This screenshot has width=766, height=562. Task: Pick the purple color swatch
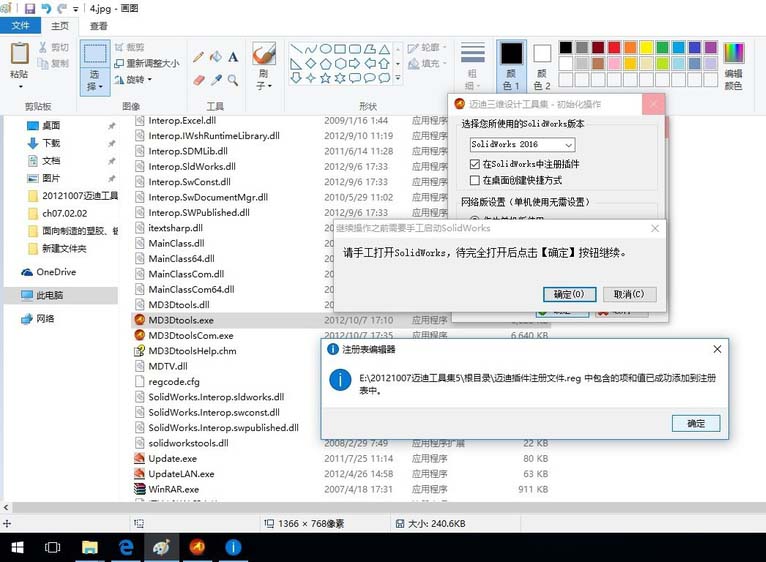point(711,47)
